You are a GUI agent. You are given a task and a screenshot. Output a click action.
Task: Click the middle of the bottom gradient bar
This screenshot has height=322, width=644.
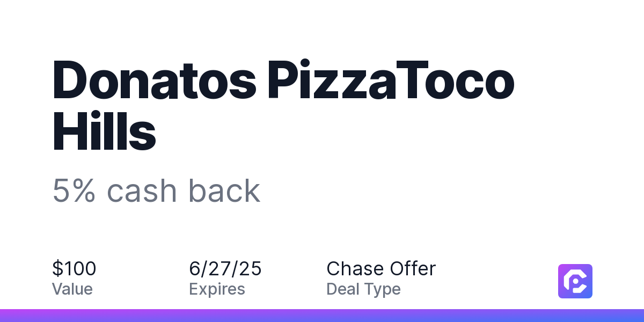tap(322, 316)
